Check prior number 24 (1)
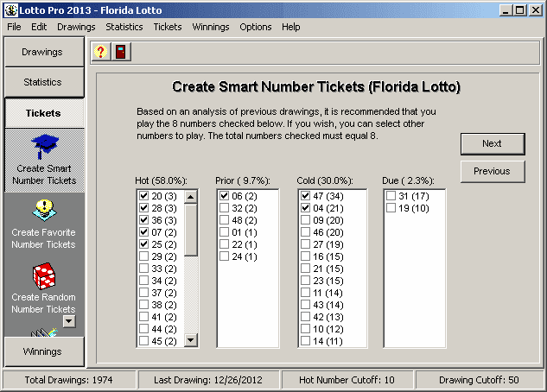547x392 pixels. pos(225,256)
